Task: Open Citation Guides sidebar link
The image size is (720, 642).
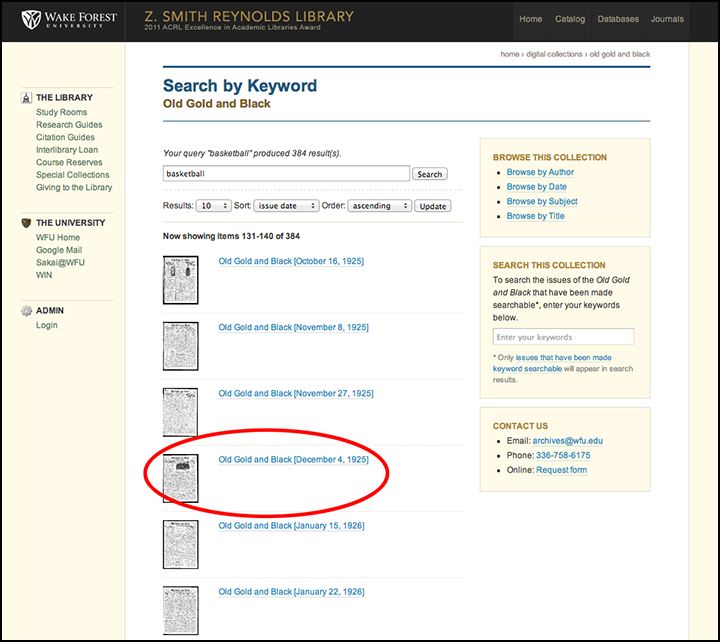Action: click(65, 137)
